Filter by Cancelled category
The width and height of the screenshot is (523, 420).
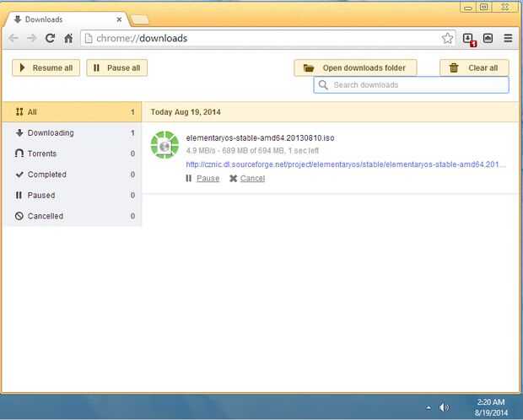click(72, 216)
